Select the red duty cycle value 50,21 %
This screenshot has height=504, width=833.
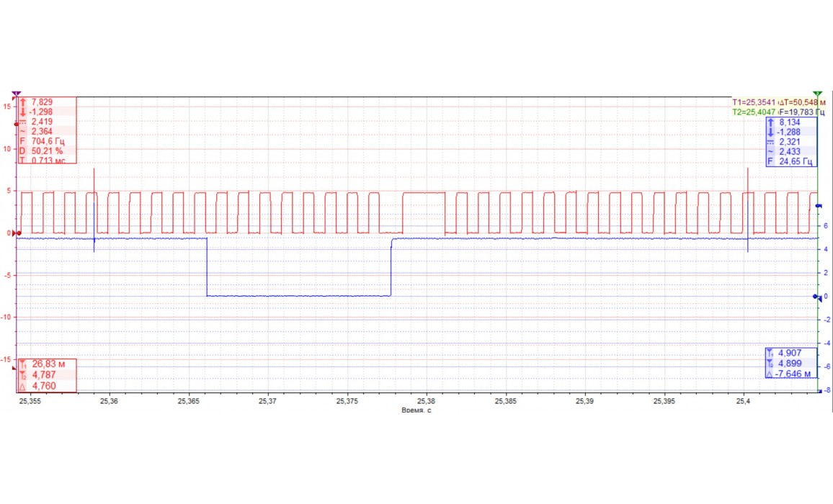(47, 151)
